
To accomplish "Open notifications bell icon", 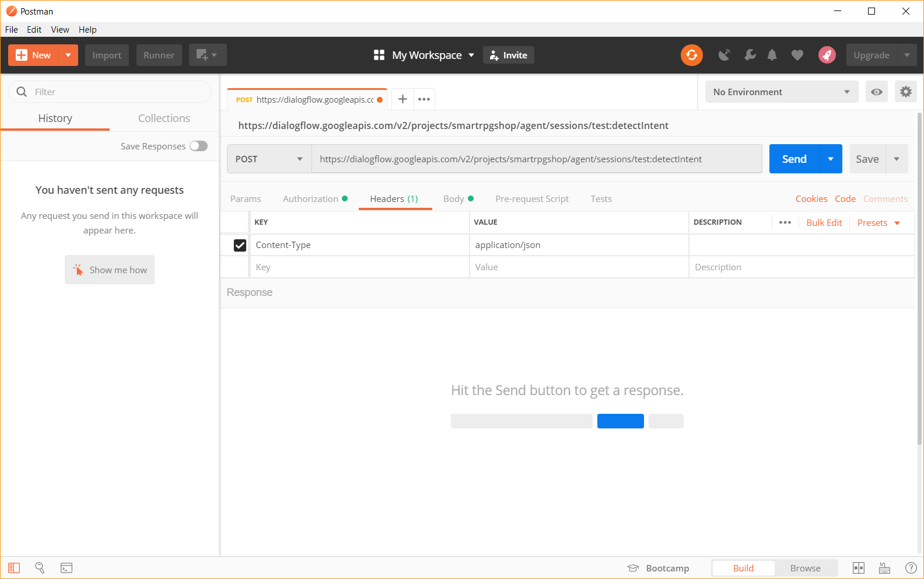I will pos(772,55).
